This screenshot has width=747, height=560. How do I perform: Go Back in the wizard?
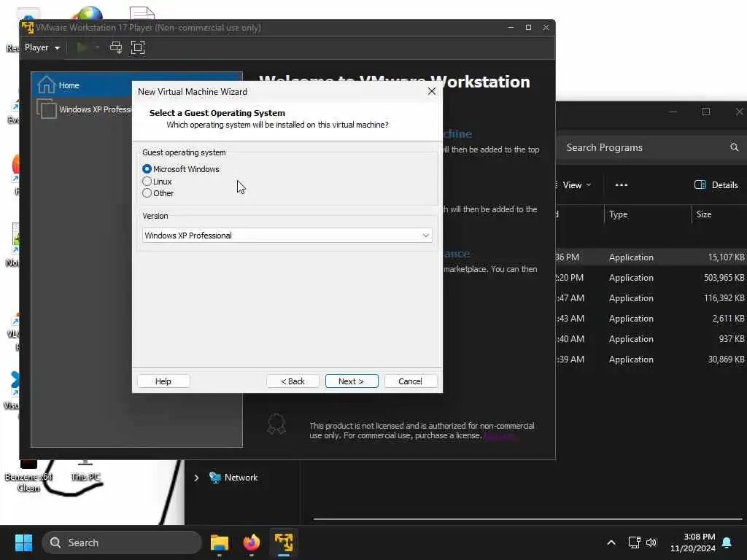click(293, 381)
